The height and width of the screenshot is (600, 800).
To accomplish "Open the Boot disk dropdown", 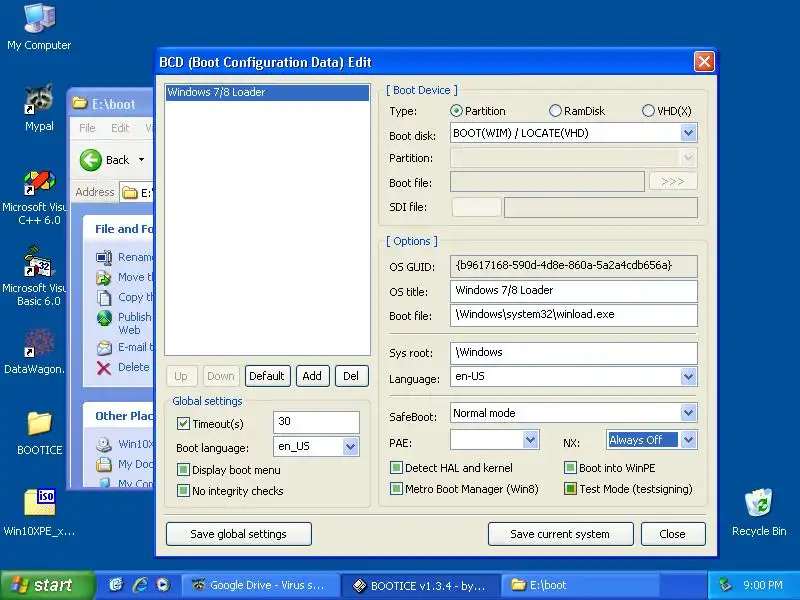I will (x=688, y=133).
